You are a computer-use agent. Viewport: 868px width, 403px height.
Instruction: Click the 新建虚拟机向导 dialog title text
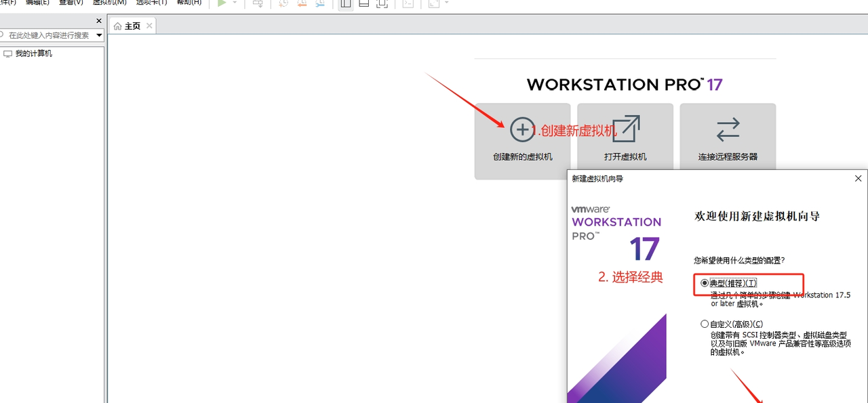[597, 179]
